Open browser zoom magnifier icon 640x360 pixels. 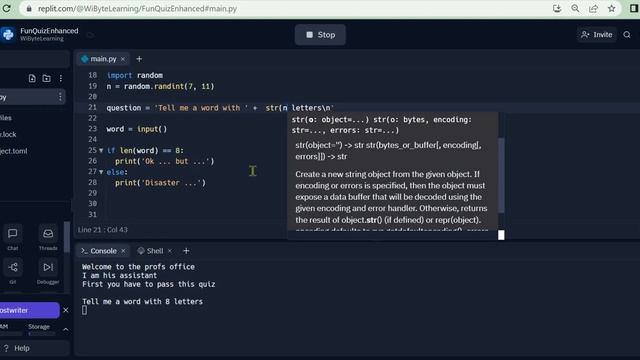(x=575, y=9)
